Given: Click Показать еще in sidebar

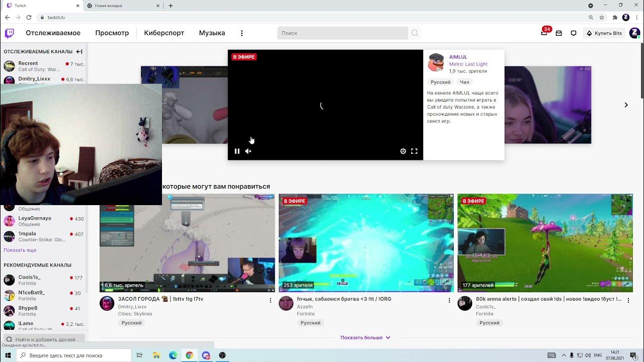Looking at the screenshot, I should (20, 250).
